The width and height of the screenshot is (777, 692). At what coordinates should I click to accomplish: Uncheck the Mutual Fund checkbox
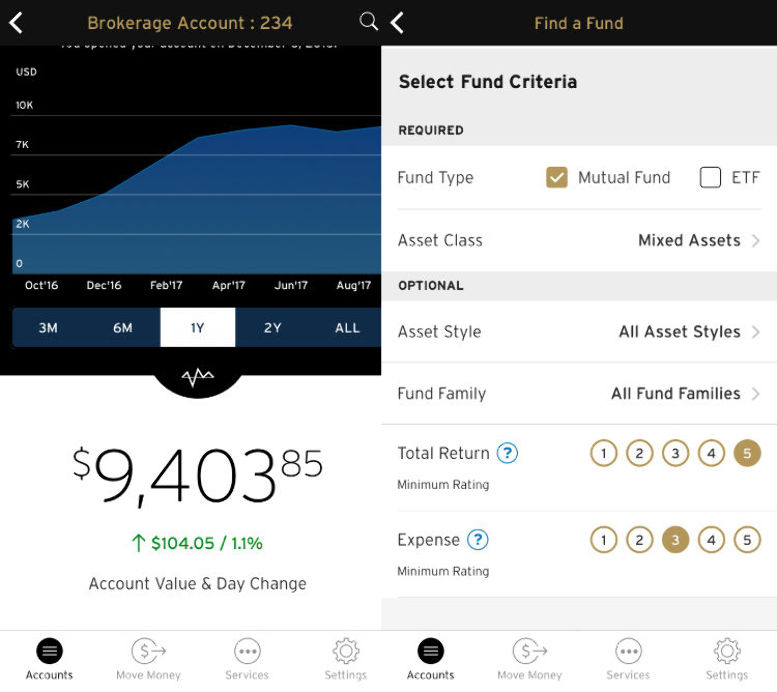[x=557, y=178]
